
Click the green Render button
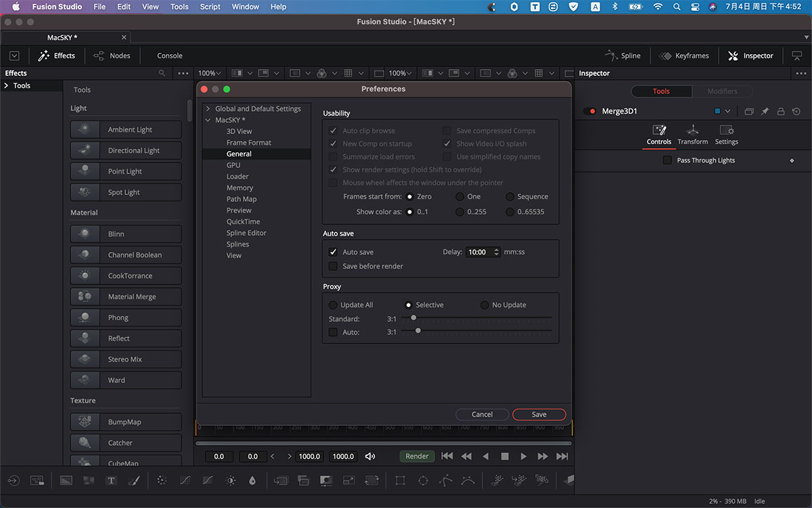(x=417, y=457)
